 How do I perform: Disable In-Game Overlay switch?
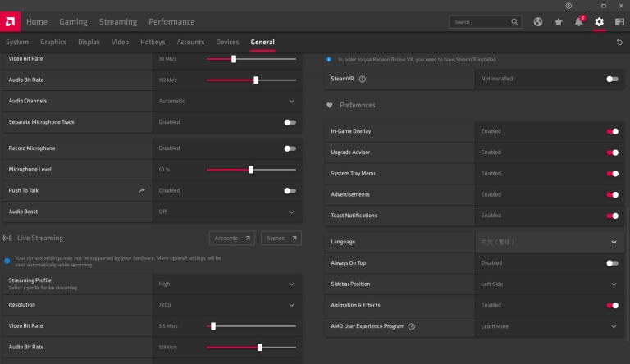click(612, 131)
